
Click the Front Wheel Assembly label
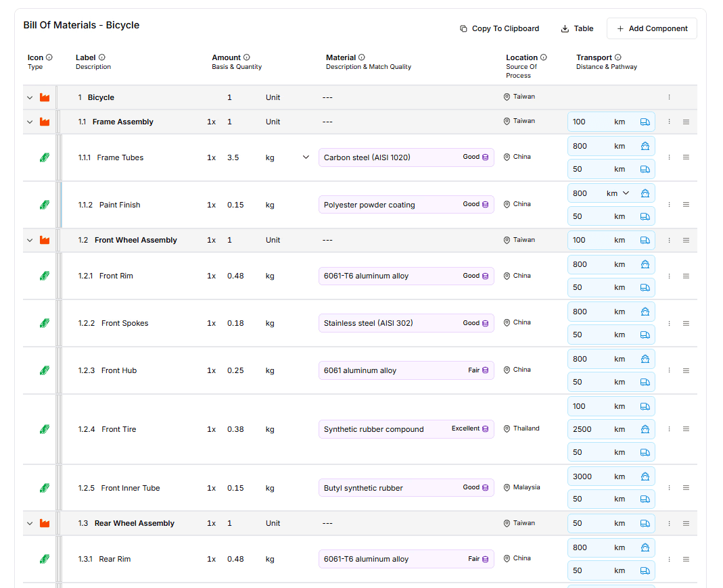click(135, 241)
